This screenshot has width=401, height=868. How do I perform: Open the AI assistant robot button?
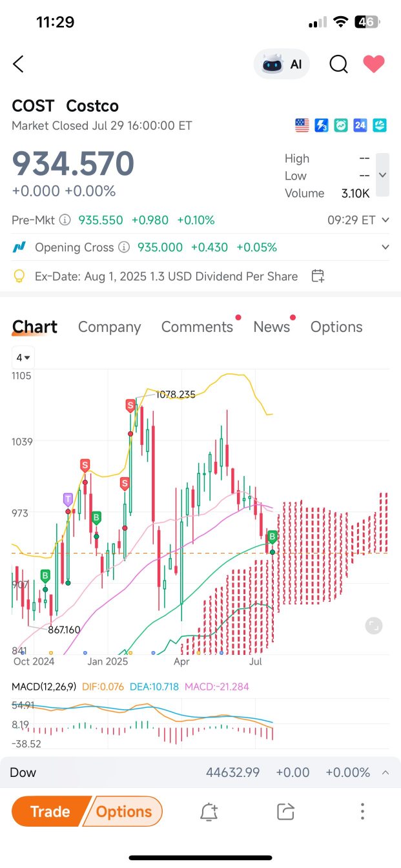point(282,64)
